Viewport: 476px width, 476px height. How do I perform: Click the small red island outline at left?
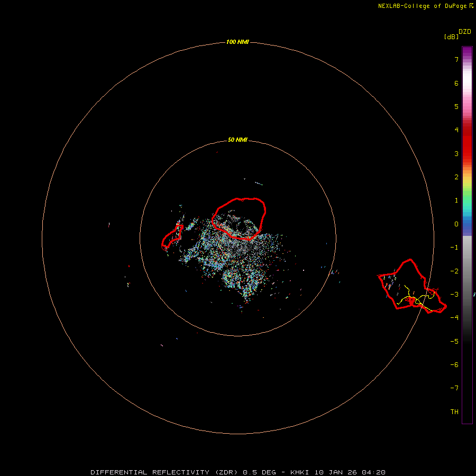(x=172, y=237)
